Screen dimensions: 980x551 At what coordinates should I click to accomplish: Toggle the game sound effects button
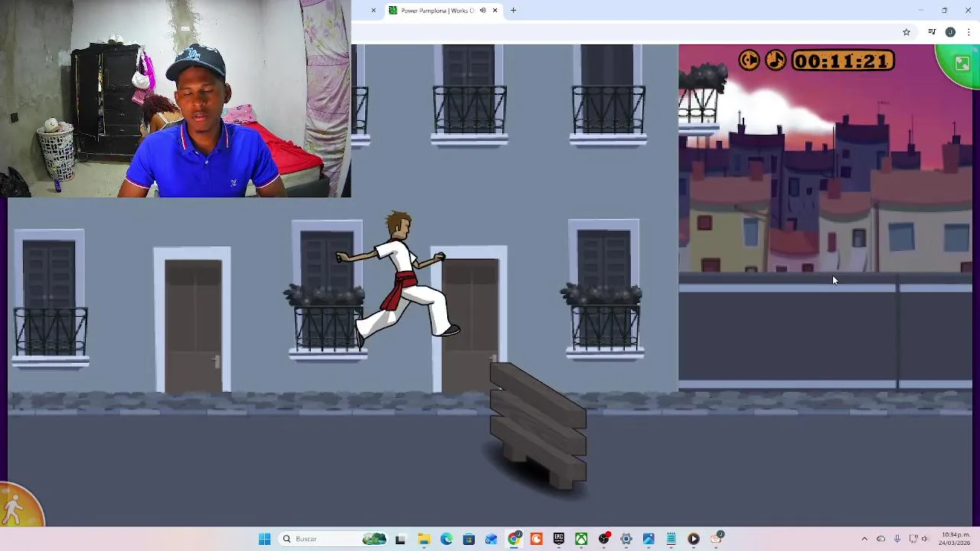pos(750,60)
